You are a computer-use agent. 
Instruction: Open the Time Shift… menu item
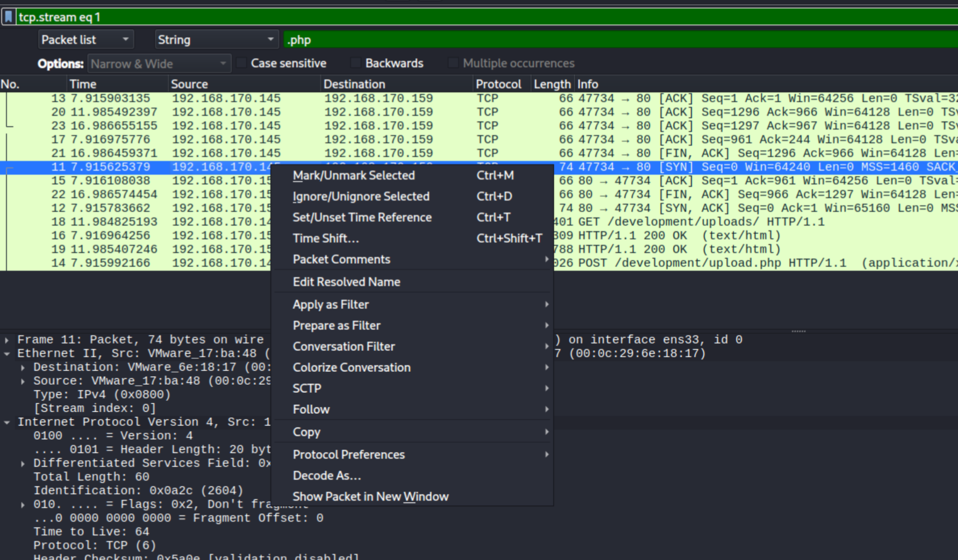pos(413,238)
